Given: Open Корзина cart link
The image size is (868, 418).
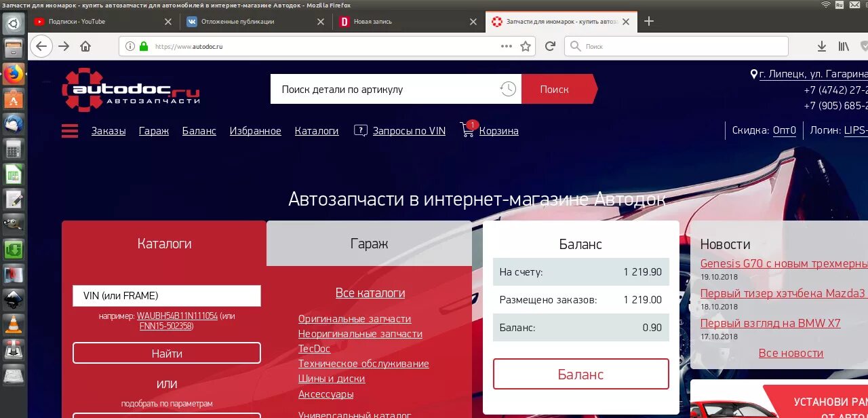Looking at the screenshot, I should pyautogui.click(x=499, y=131).
